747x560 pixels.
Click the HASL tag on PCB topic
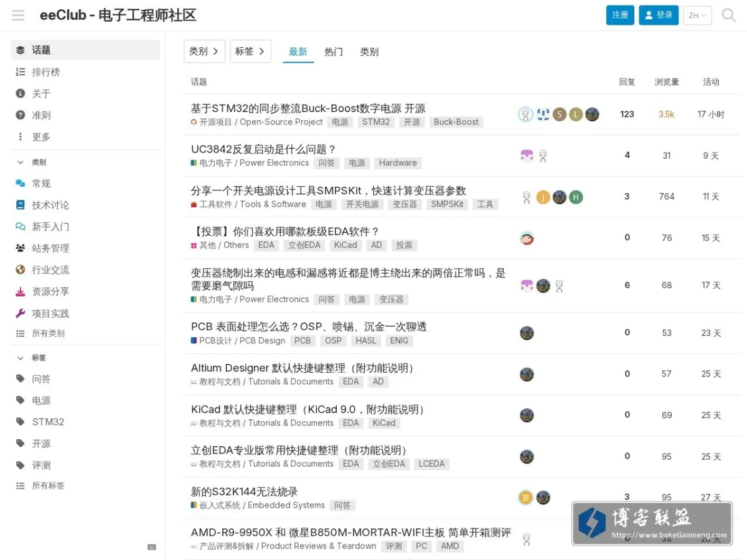(x=366, y=340)
